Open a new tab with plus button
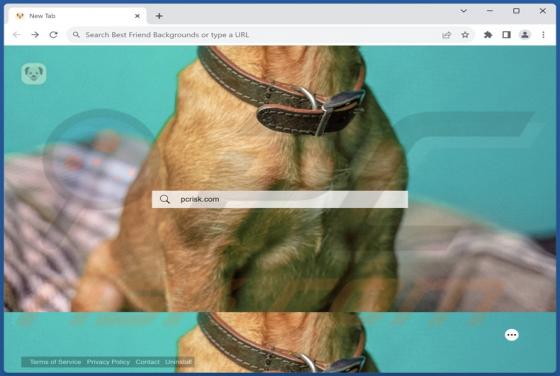The width and height of the screenshot is (560, 376). click(x=159, y=16)
